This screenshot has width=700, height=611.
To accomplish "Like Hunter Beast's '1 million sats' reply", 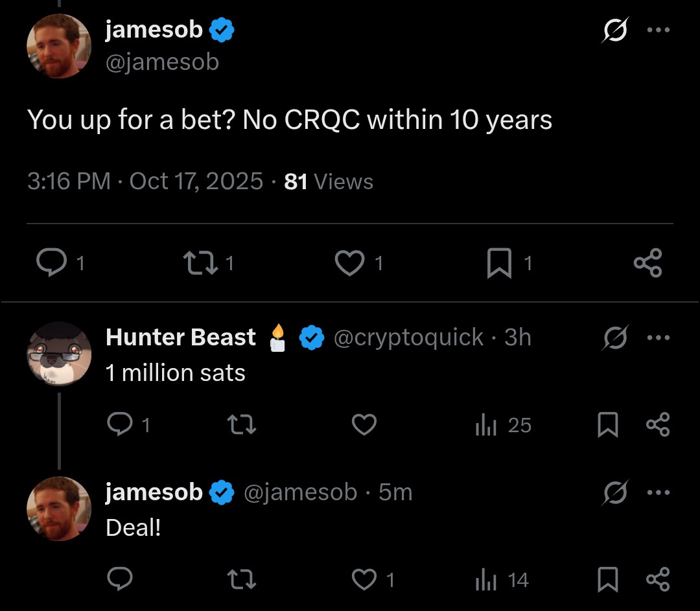I will tap(364, 424).
